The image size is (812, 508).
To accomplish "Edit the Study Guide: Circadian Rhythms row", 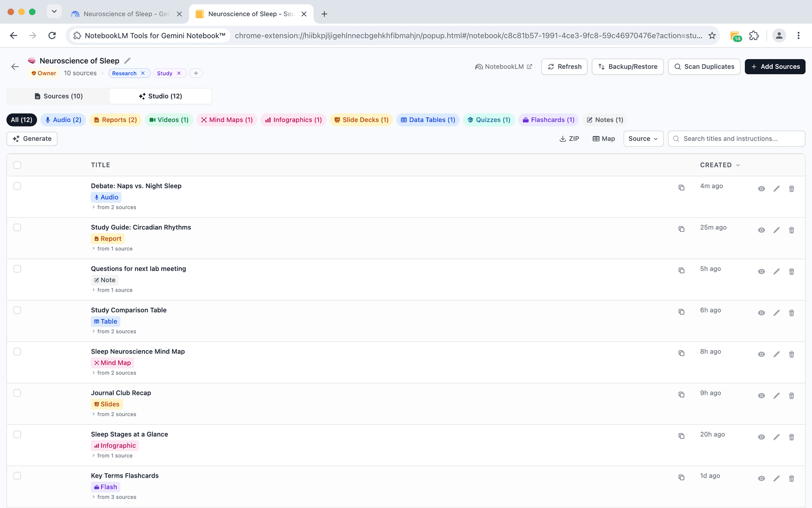I will [776, 230].
